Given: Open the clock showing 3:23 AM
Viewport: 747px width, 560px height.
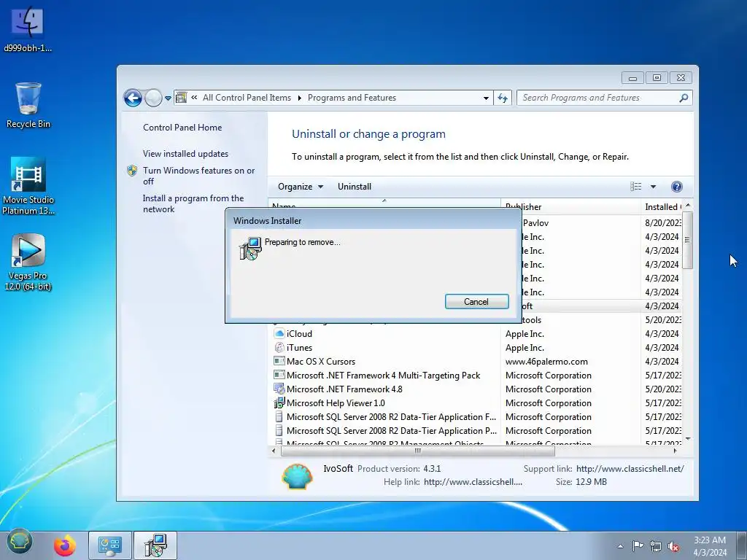Looking at the screenshot, I should (710, 546).
